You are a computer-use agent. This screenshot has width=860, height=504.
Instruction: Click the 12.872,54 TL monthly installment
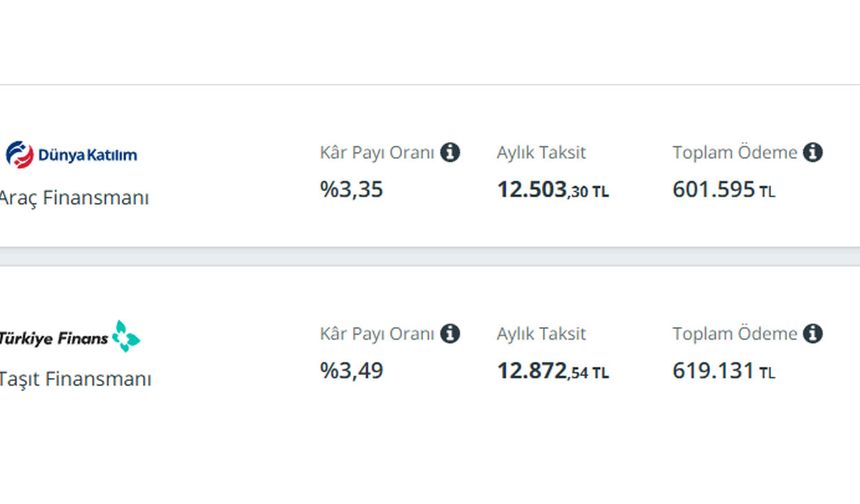[x=553, y=371]
